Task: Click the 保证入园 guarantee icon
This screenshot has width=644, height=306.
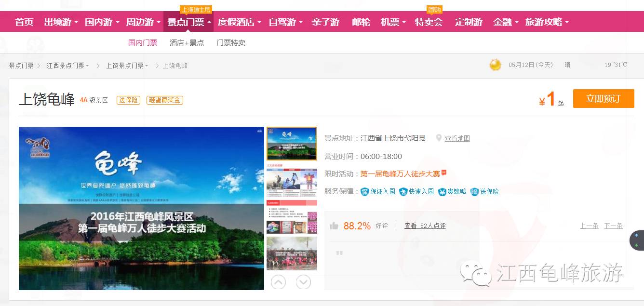Action: 365,191
